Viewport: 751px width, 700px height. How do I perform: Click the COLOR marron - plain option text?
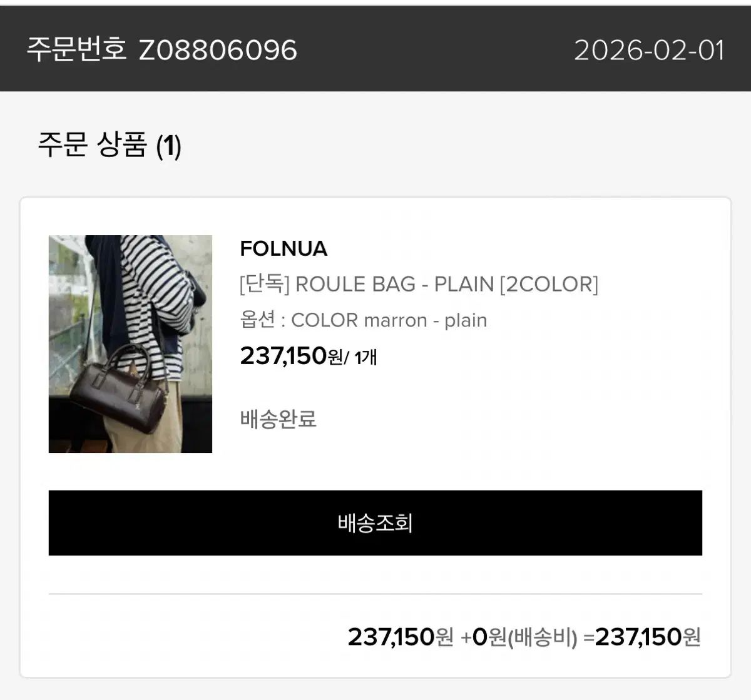tap(389, 320)
